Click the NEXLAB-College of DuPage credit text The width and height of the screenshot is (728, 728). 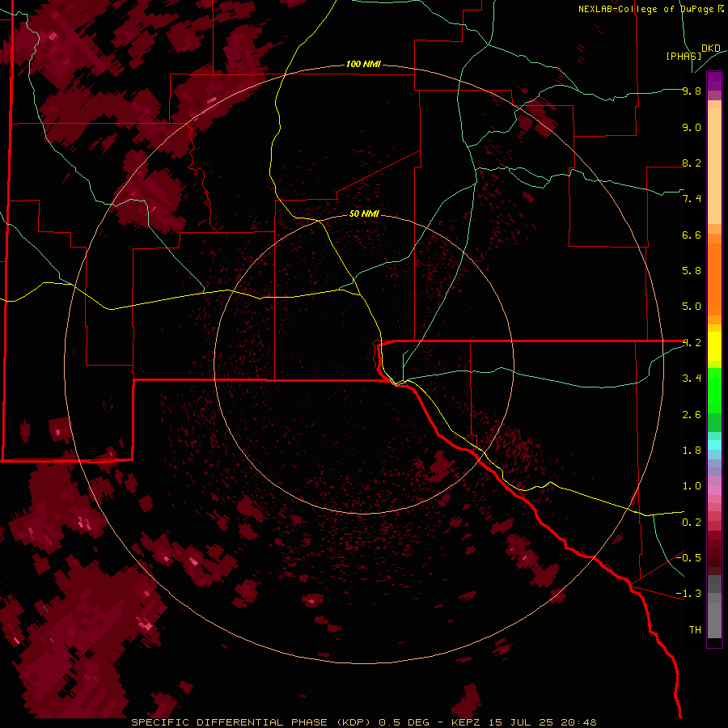click(x=651, y=9)
